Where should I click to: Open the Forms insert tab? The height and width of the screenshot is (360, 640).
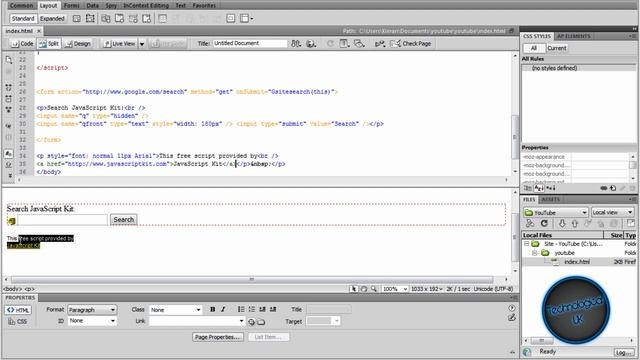72,5
